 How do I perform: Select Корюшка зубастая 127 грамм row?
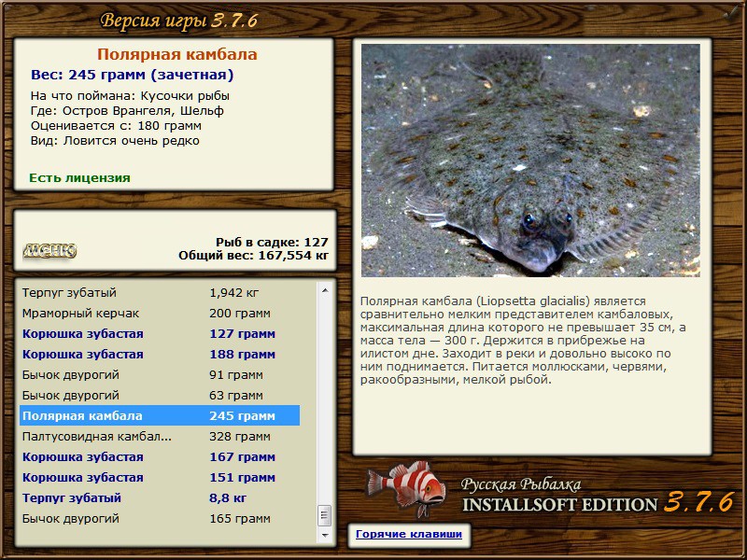point(160,333)
